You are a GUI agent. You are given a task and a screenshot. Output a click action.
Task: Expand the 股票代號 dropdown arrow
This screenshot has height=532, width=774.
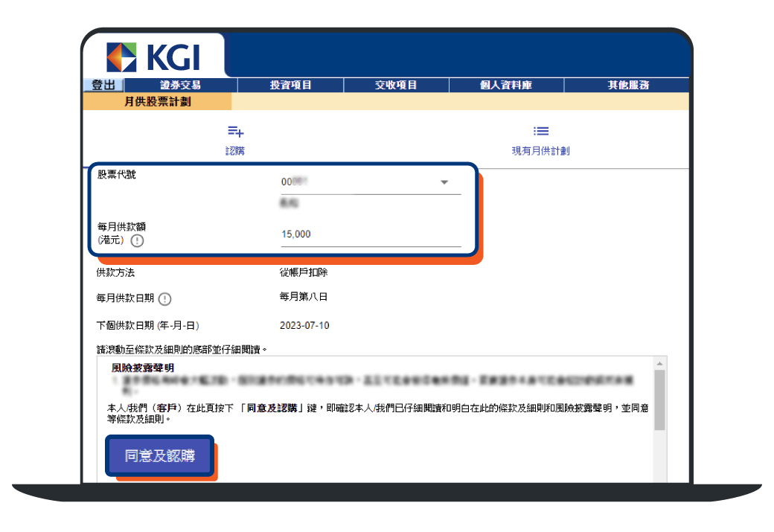[x=444, y=182]
